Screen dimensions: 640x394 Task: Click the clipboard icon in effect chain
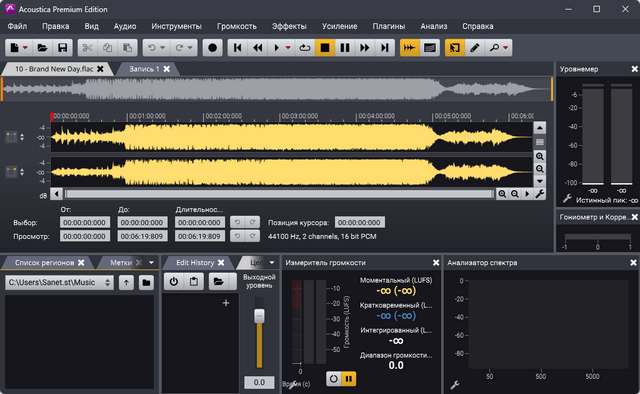(193, 281)
